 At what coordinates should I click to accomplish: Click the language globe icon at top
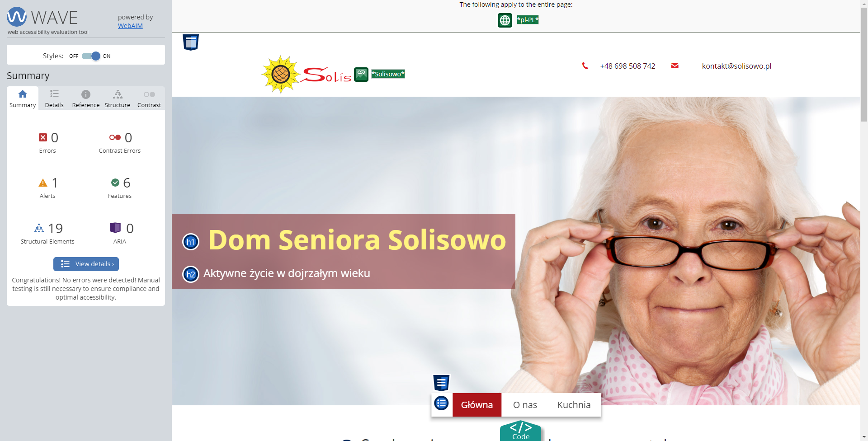(x=505, y=20)
